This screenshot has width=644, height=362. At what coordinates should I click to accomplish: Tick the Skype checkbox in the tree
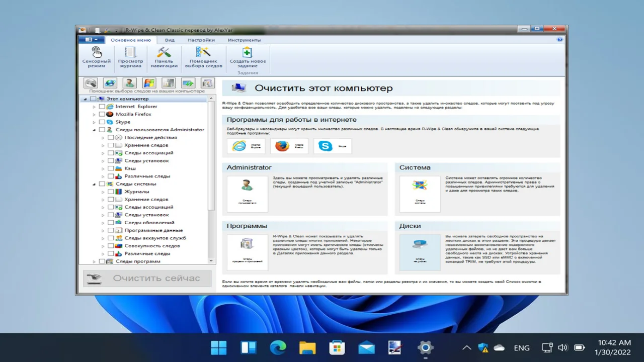pyautogui.click(x=102, y=122)
